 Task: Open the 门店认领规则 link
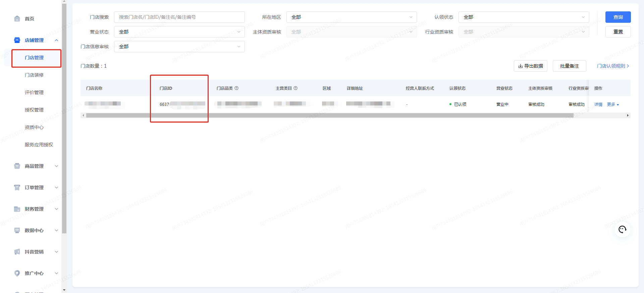coord(613,66)
